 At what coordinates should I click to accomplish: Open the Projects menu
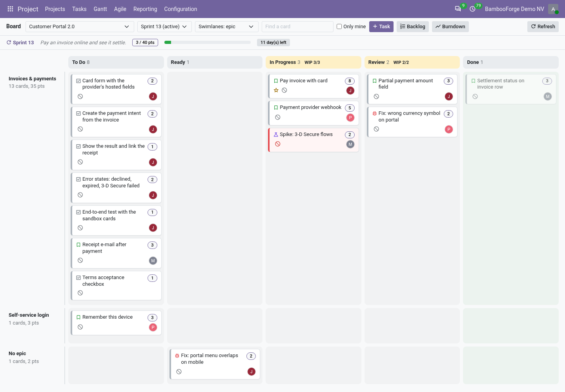pos(55,9)
